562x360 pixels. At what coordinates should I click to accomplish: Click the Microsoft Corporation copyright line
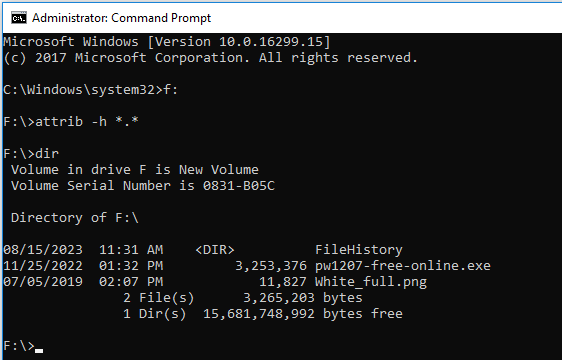(x=211, y=58)
